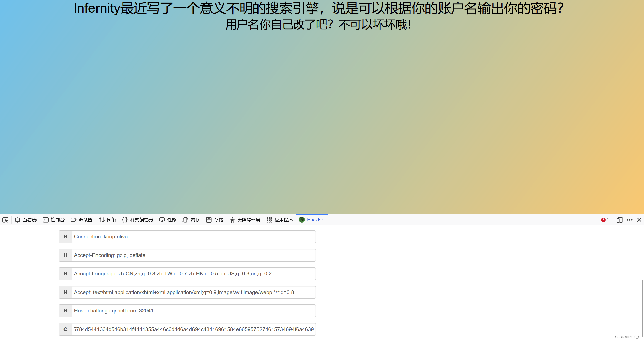Close the developer tools panel
This screenshot has width=644, height=341.
(639, 220)
